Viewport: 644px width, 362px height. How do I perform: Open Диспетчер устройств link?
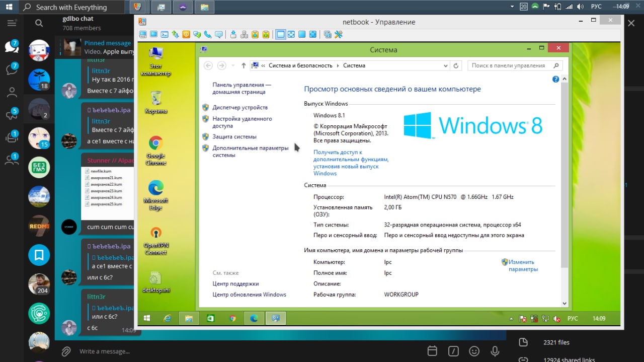click(240, 108)
